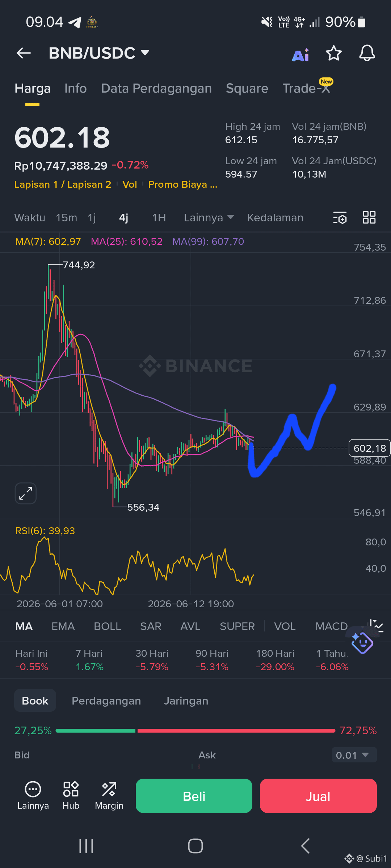The width and height of the screenshot is (391, 868).
Task: Tap 7 Hari 1.67% performance
Action: (x=89, y=660)
